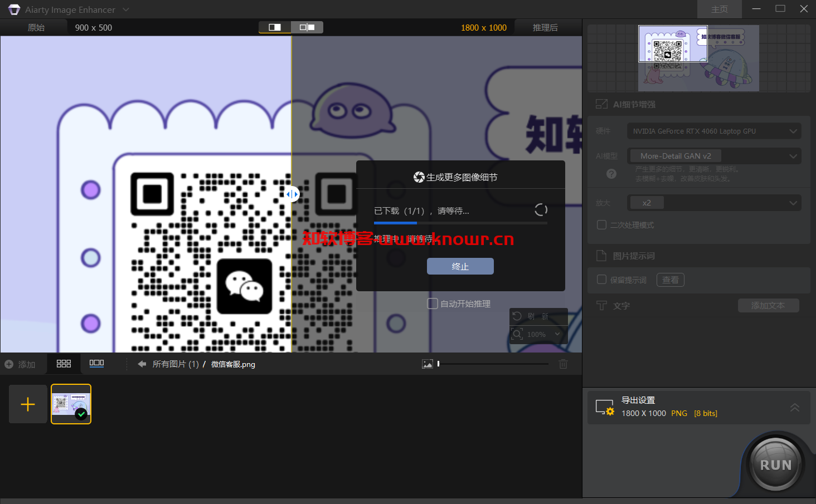This screenshot has width=816, height=504.
Task: Click the back arrow beside 所有图片
Action: (x=142, y=364)
